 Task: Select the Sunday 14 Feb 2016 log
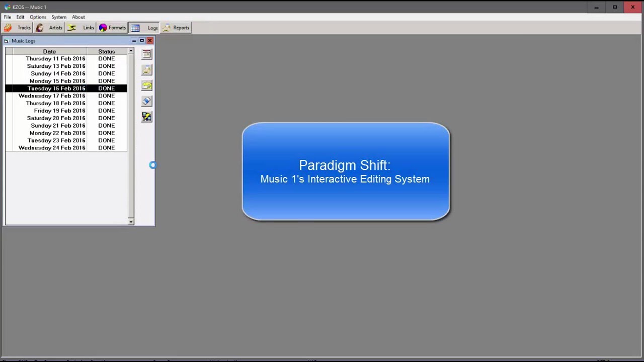[66, 73]
